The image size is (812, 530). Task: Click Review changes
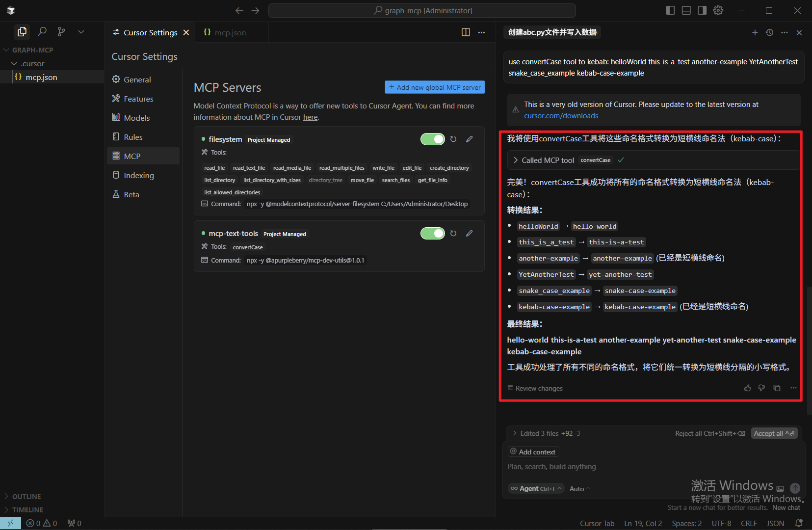click(535, 388)
